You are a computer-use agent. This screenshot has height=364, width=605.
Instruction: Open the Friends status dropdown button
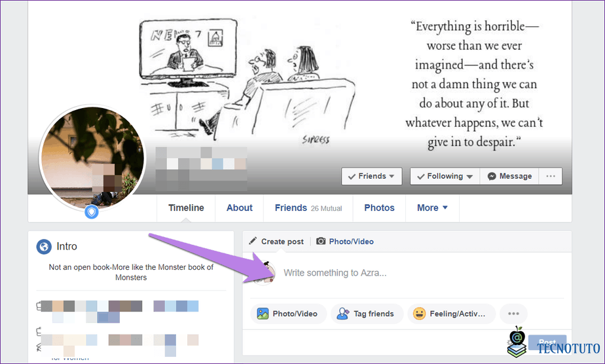click(371, 176)
